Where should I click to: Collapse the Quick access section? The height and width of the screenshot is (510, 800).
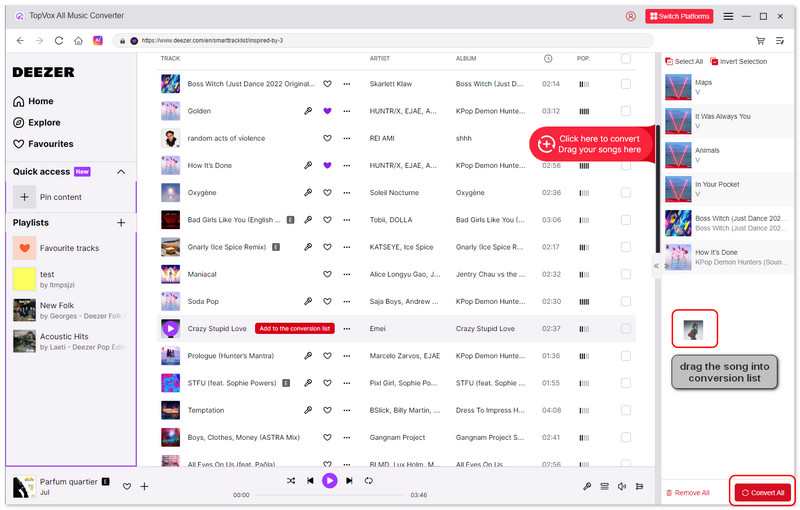click(121, 172)
